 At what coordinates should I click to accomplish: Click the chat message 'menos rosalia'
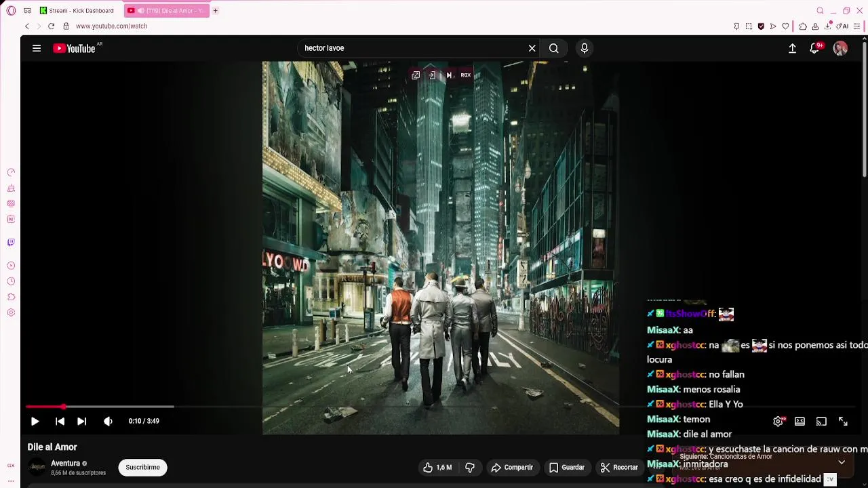pyautogui.click(x=711, y=390)
